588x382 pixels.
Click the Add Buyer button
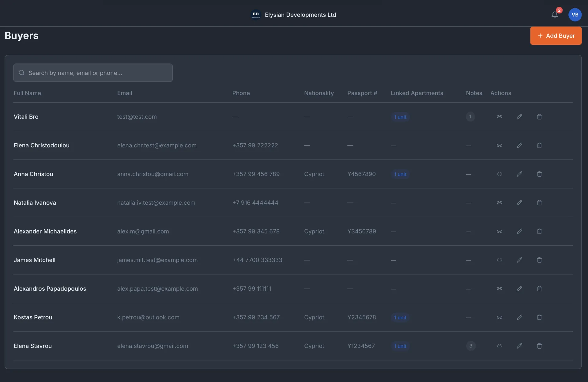tap(556, 36)
